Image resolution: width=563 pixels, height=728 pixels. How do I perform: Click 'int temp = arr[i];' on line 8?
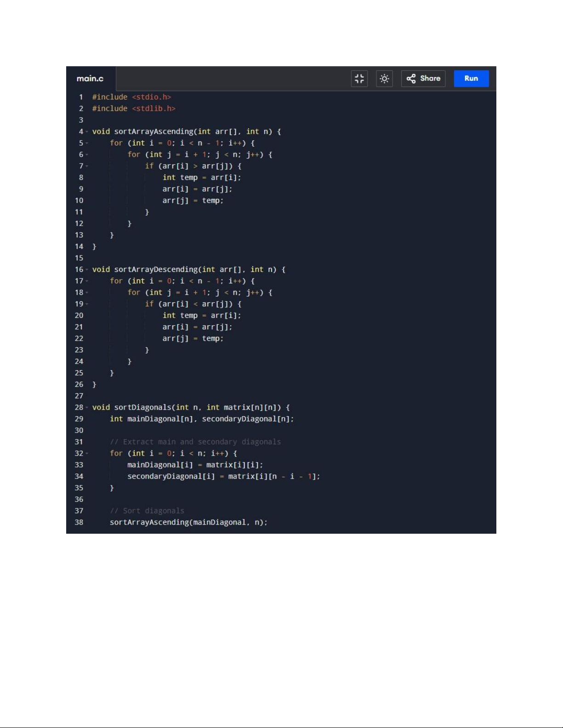[x=202, y=177]
